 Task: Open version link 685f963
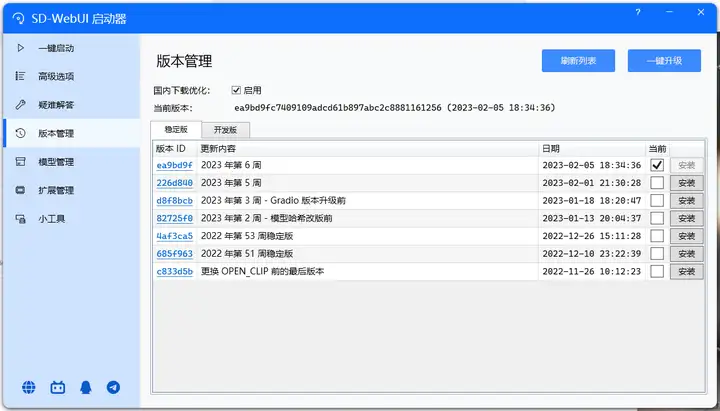point(174,253)
